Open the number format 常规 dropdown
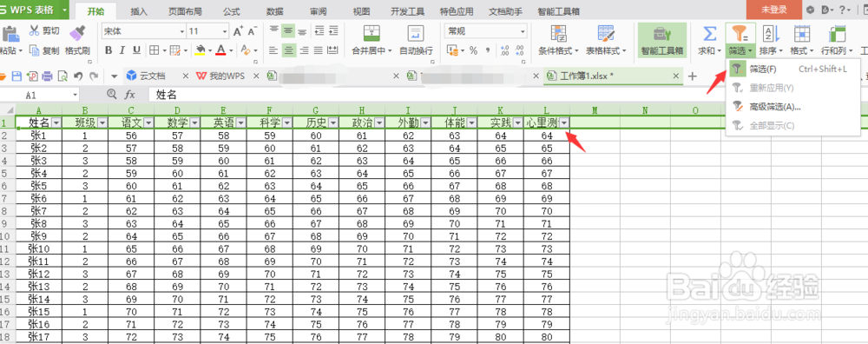 pyautogui.click(x=523, y=31)
